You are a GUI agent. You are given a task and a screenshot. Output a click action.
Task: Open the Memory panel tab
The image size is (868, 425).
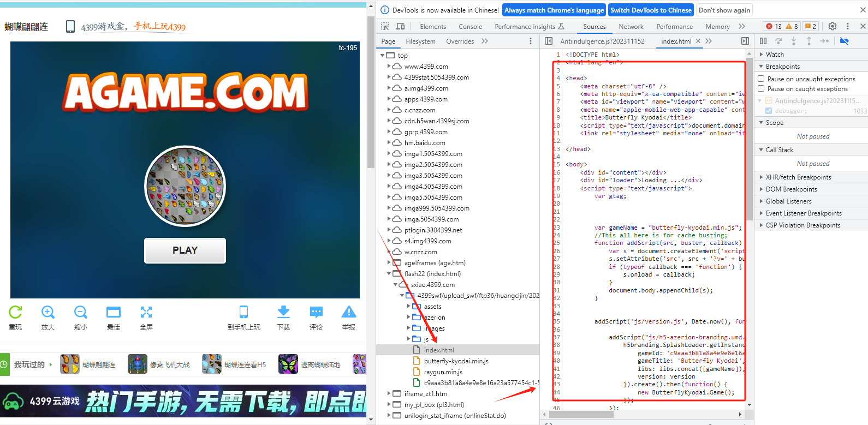point(717,26)
